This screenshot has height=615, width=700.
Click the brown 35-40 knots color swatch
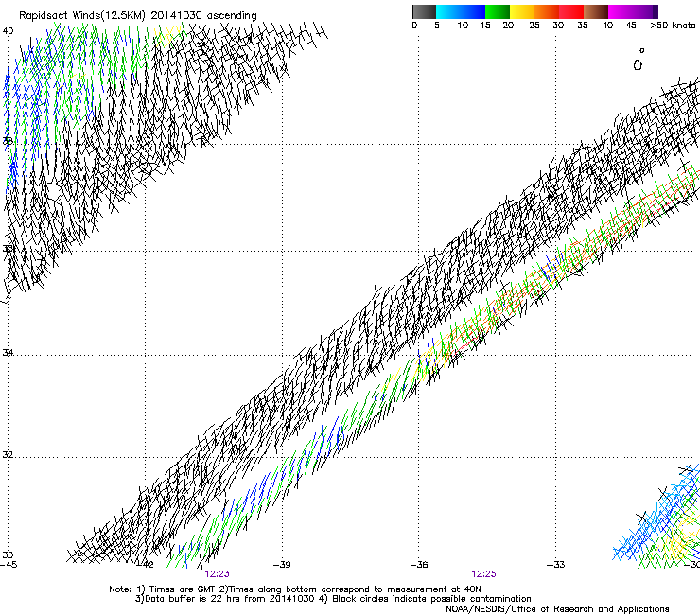(596, 11)
